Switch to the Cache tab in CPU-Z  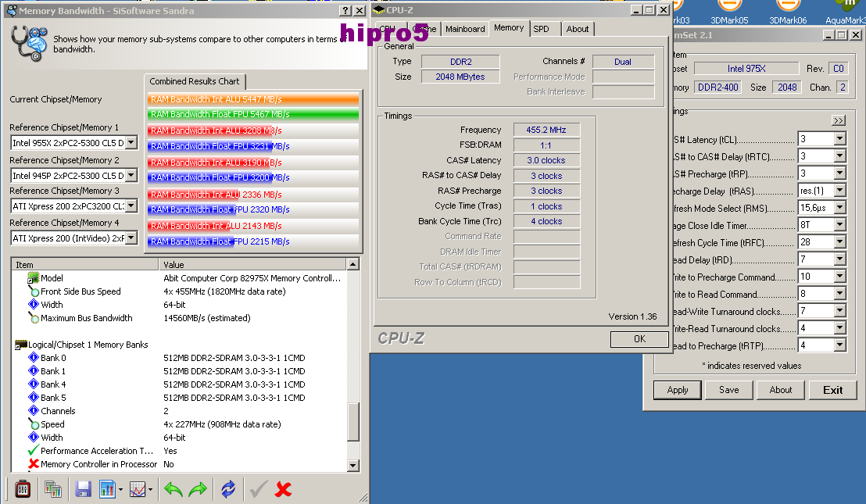point(425,29)
